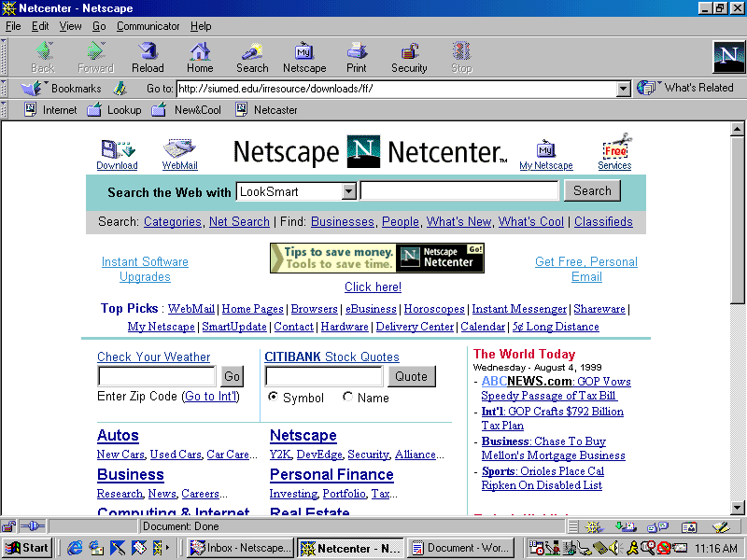The width and height of the screenshot is (747, 560).
Task: Go to Home via toolbar icon
Action: click(200, 57)
